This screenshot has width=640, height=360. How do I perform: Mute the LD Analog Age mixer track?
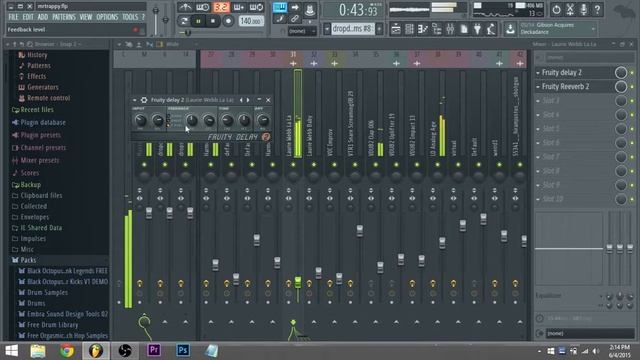438,165
